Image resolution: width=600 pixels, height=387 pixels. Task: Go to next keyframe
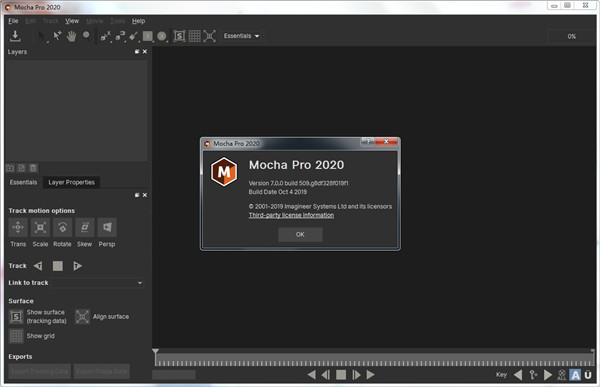click(x=548, y=375)
